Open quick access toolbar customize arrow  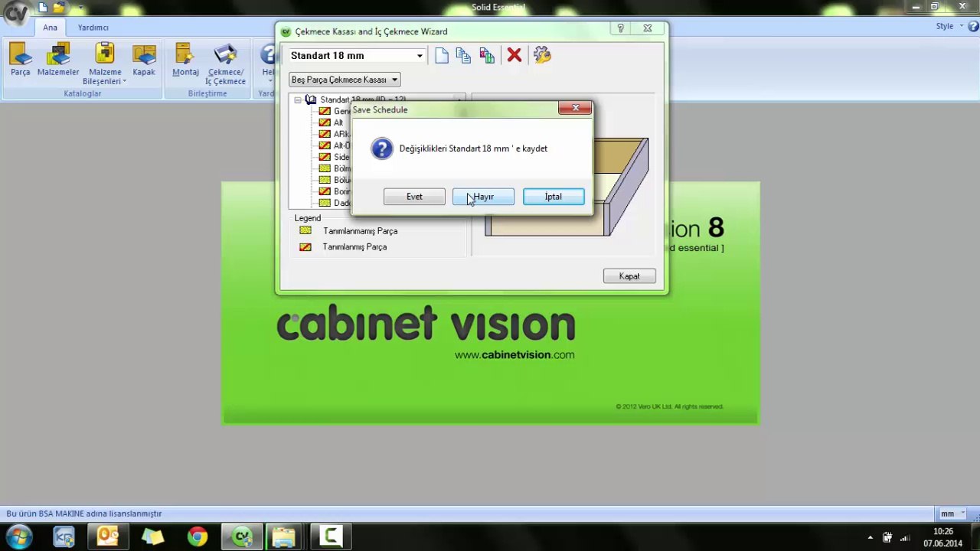click(80, 8)
